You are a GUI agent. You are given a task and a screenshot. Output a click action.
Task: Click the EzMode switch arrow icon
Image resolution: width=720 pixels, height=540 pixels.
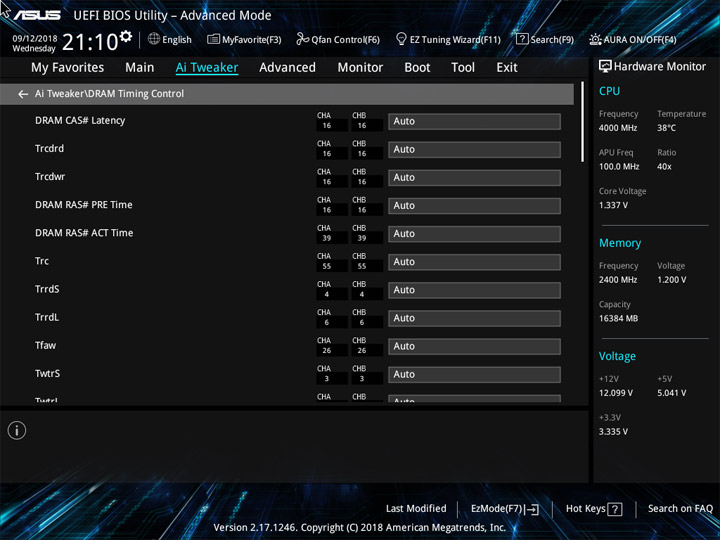(x=532, y=509)
